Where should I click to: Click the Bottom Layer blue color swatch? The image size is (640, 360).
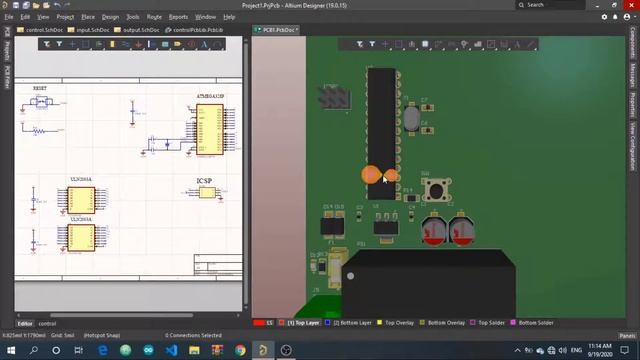[327, 323]
